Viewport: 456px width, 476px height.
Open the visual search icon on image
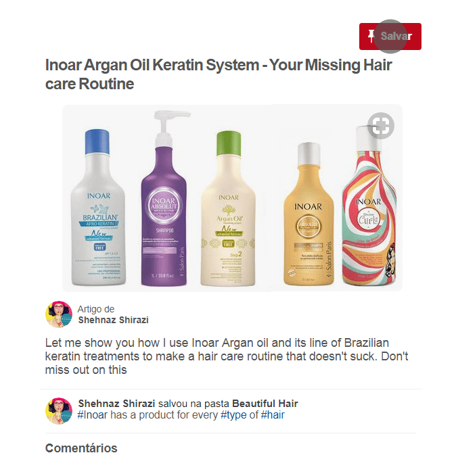[381, 126]
